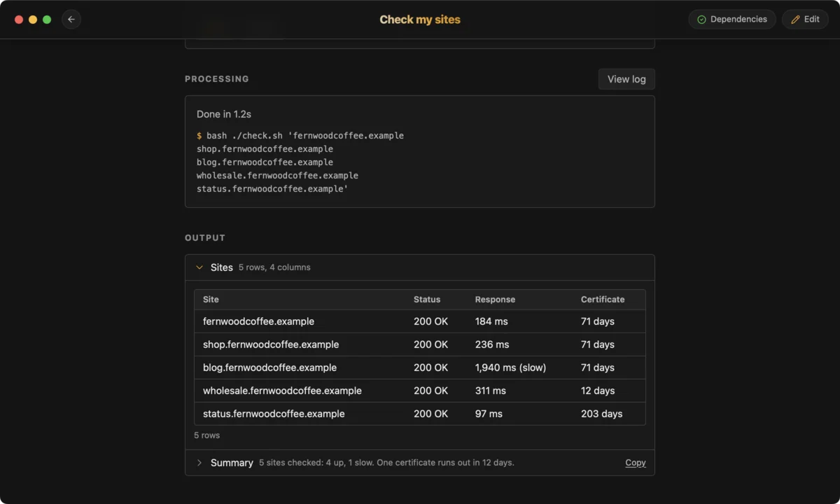Viewport: 840px width, 504px height.
Task: Click the Dependencies checkmark icon
Action: point(701,20)
